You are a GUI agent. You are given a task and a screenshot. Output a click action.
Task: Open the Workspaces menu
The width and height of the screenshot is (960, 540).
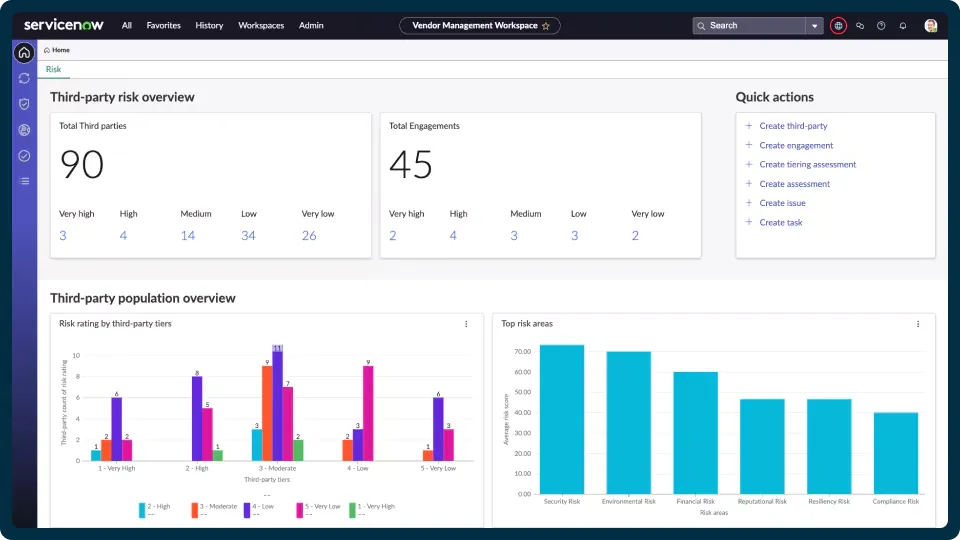tap(261, 25)
